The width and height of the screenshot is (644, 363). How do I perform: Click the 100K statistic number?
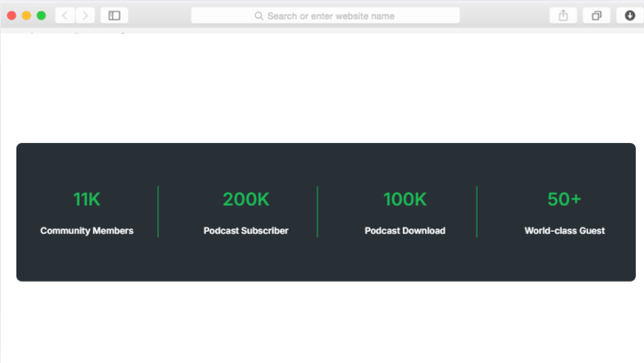pyautogui.click(x=405, y=200)
